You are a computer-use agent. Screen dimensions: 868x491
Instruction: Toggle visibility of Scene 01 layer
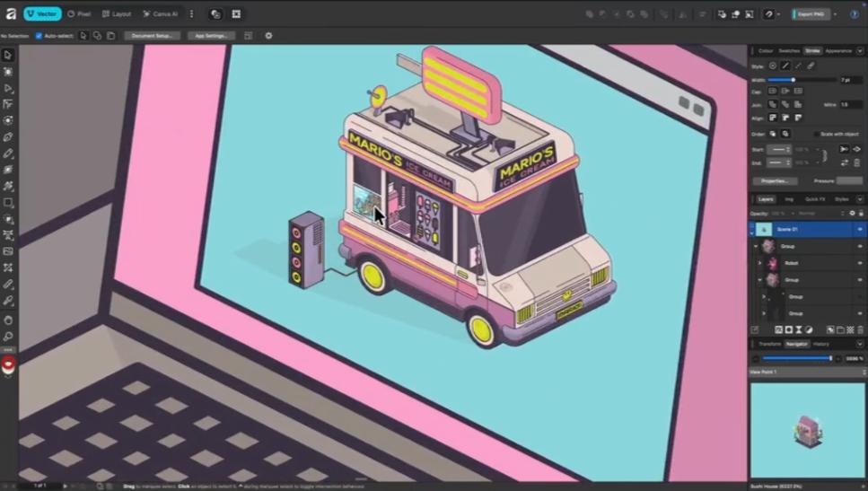pyautogui.click(x=860, y=230)
